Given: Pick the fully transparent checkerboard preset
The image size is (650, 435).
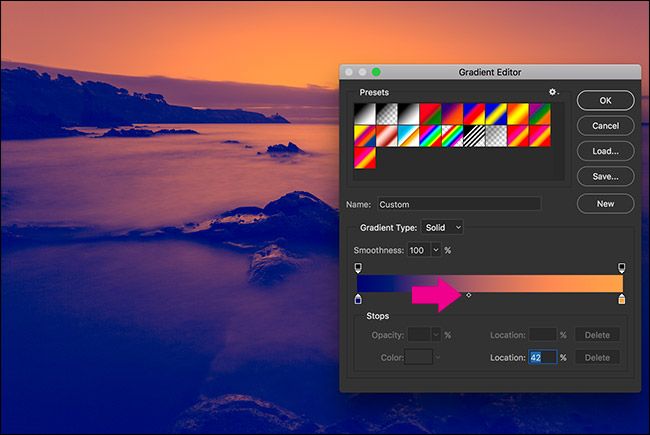Looking at the screenshot, I should click(x=496, y=136).
